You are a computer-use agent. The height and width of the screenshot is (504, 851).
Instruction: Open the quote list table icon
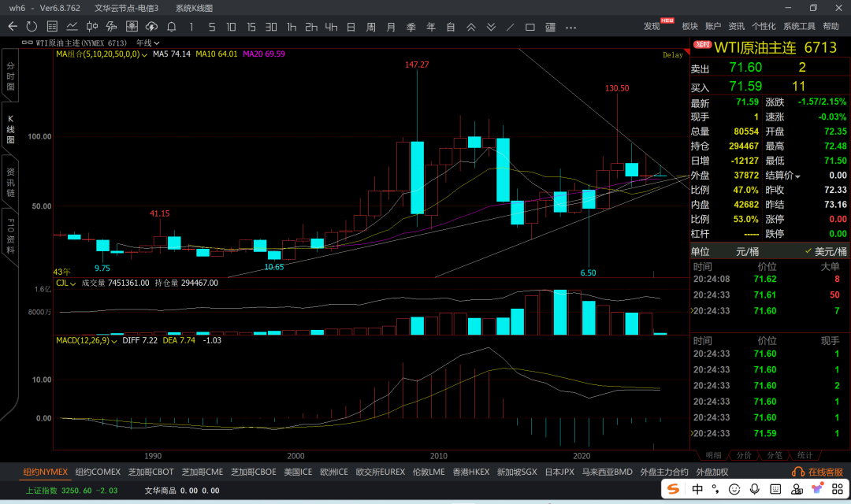pyautogui.click(x=52, y=26)
